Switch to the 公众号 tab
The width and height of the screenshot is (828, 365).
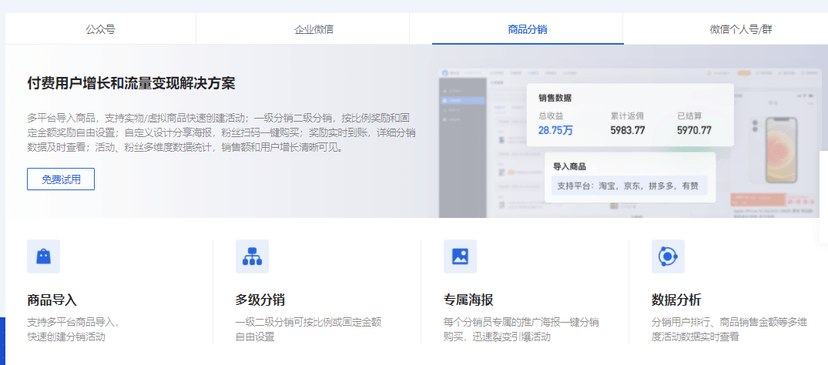(x=100, y=29)
